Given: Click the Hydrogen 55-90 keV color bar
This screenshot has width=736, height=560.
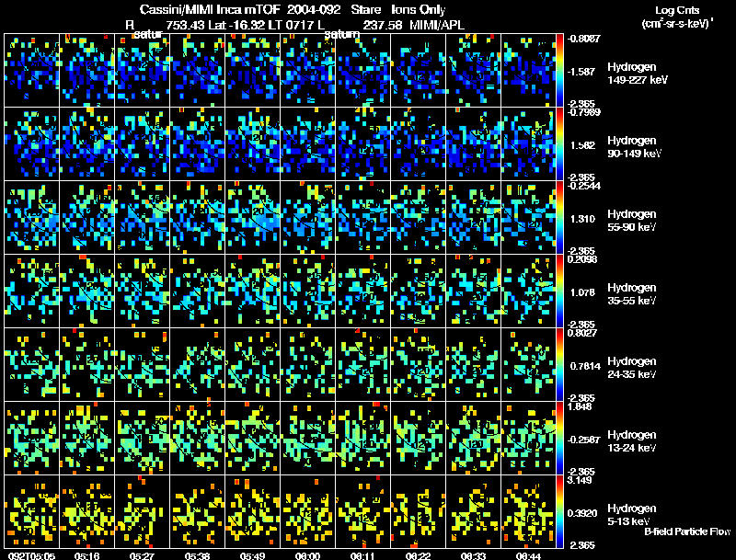Looking at the screenshot, I should [559, 218].
